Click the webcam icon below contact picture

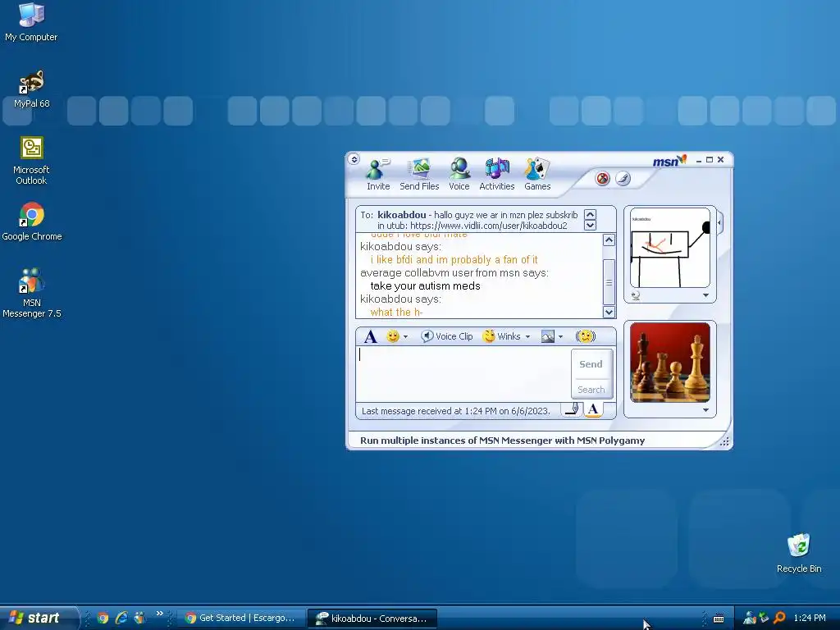[x=636, y=295]
